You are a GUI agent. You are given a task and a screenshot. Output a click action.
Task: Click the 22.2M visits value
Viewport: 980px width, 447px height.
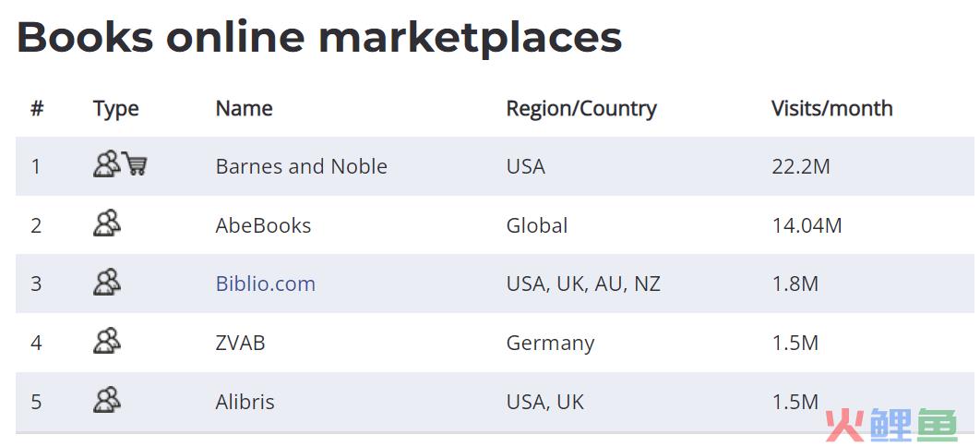[x=801, y=166]
